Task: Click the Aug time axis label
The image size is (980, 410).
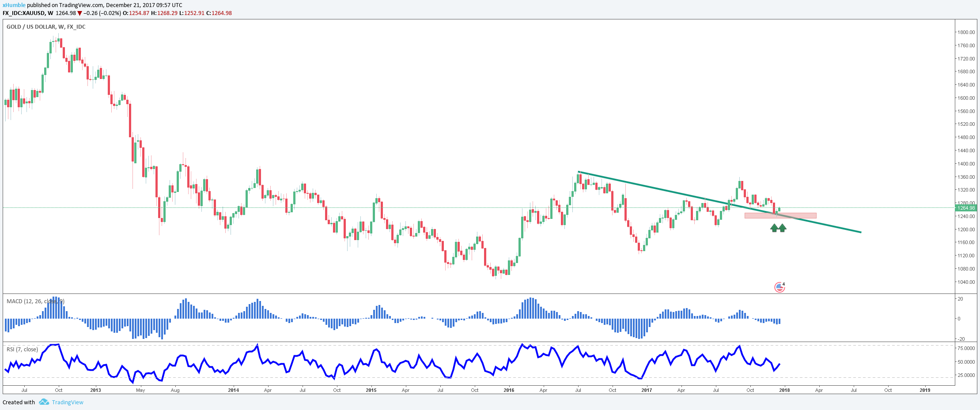Action: point(175,390)
